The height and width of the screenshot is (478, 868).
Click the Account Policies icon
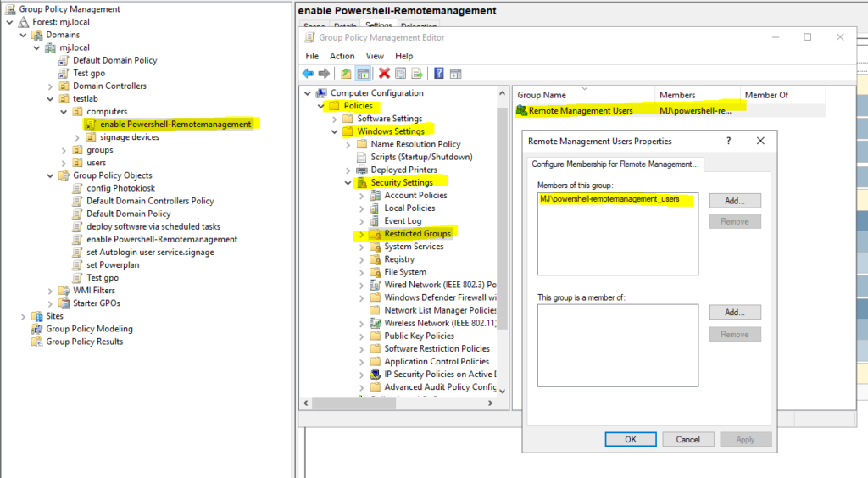point(376,195)
